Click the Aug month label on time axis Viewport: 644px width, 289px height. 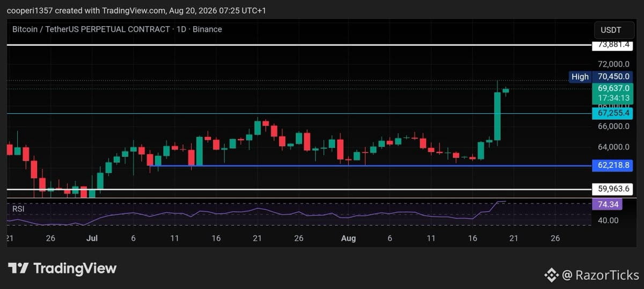pos(348,238)
